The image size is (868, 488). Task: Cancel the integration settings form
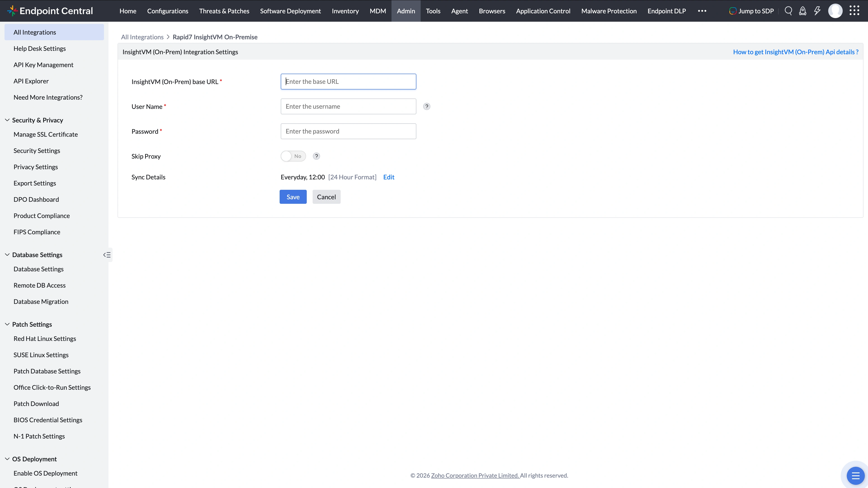pos(326,197)
